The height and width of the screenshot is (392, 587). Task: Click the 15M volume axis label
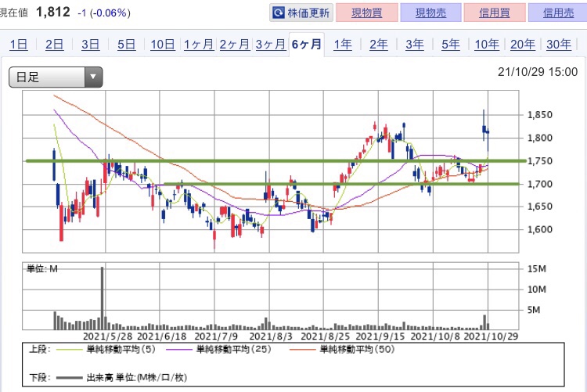pyautogui.click(x=536, y=269)
